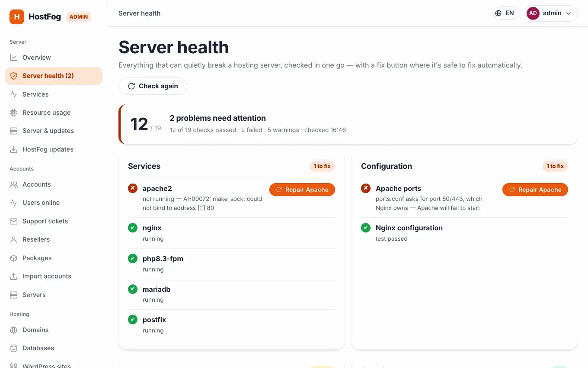Open the EN language selector
588x368 pixels.
pos(506,13)
